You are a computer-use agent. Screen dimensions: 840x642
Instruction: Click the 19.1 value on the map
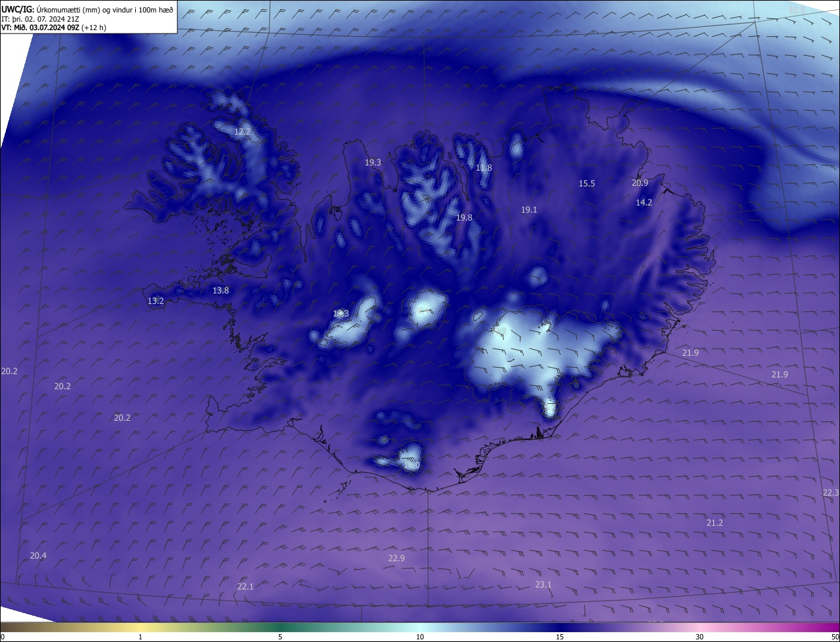coord(529,209)
